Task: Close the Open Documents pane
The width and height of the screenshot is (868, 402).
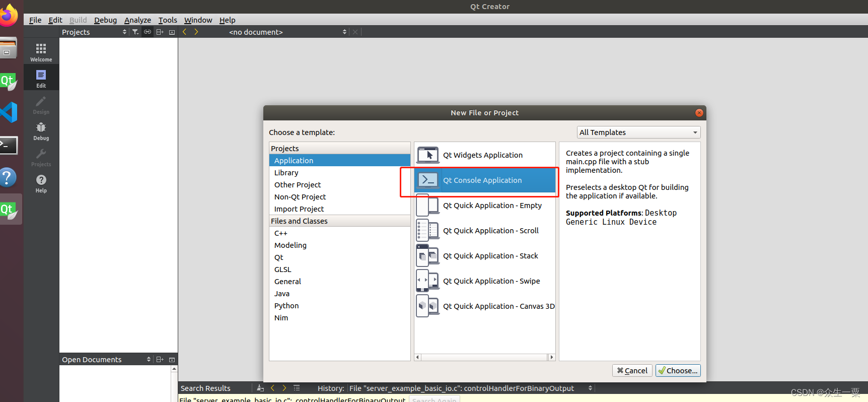Action: pyautogui.click(x=172, y=359)
